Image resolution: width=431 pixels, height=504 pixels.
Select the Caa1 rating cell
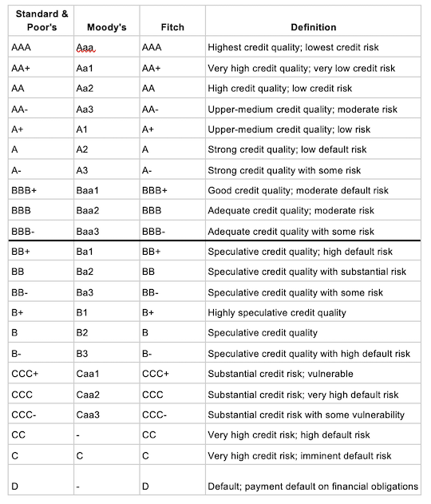[x=107, y=373]
